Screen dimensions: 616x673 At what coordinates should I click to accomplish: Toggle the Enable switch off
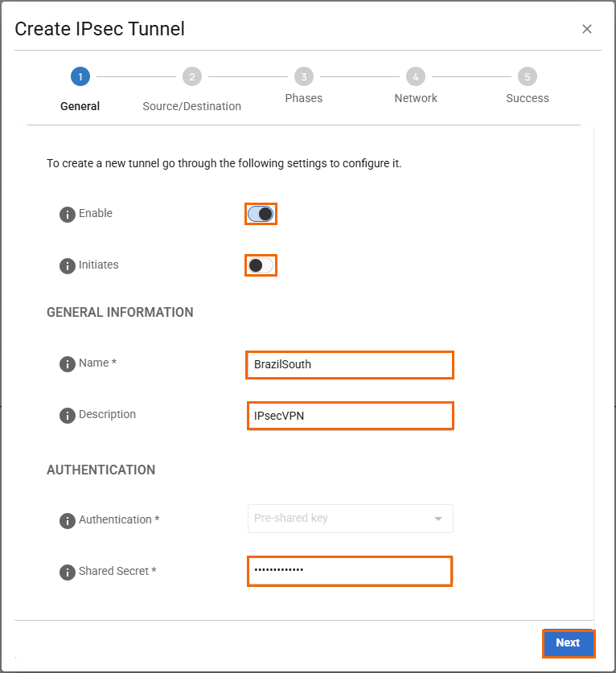pos(261,214)
